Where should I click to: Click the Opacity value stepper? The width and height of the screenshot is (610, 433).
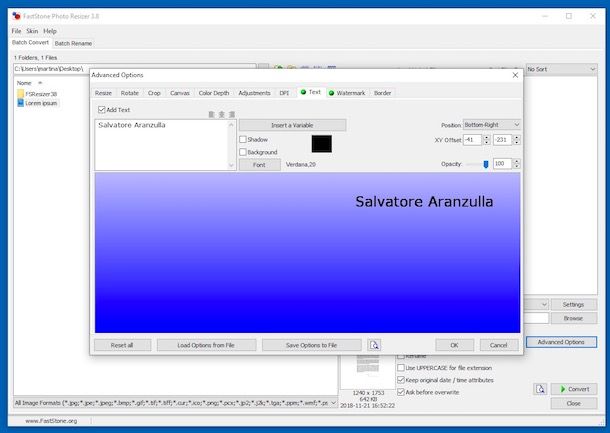click(517, 164)
